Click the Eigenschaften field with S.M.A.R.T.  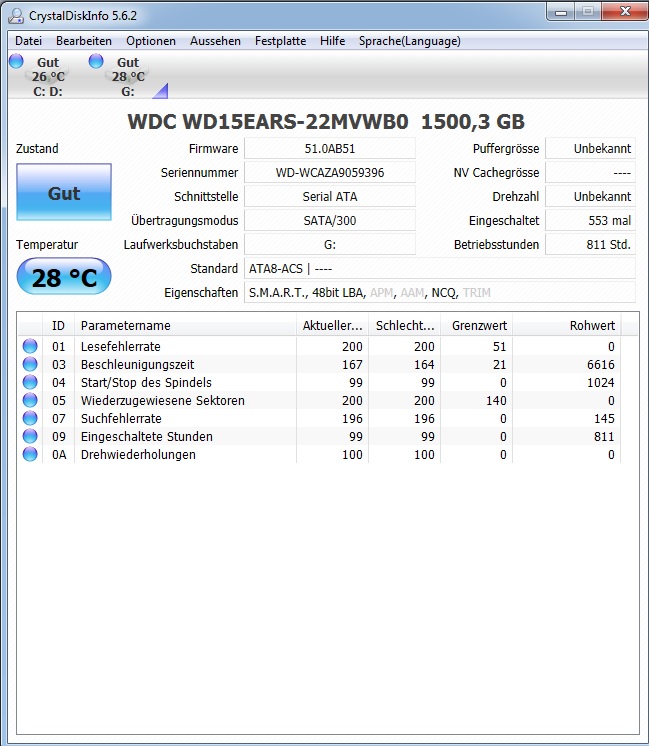tap(440, 293)
